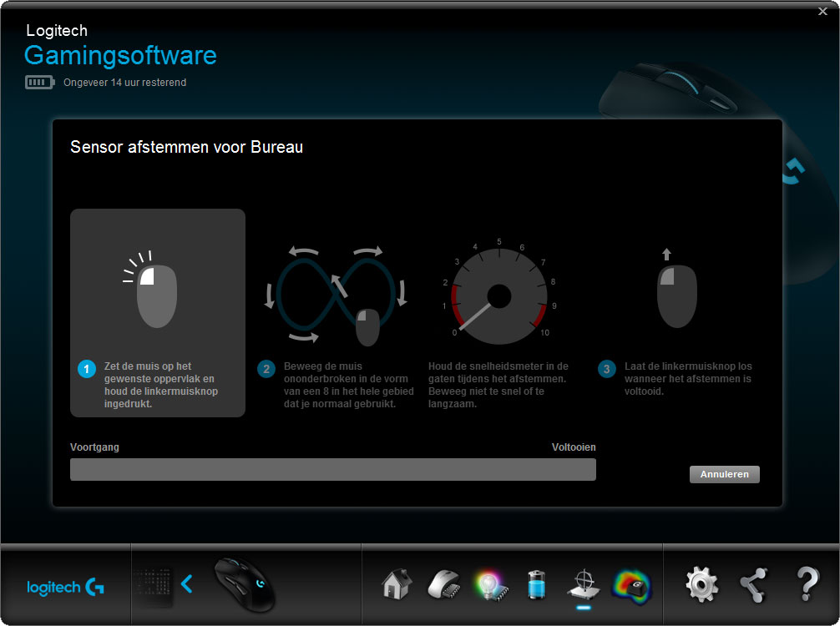Click 'Laat de linkermuisknop los' instruction text
Screen dimensions: 840x626
tap(688, 379)
